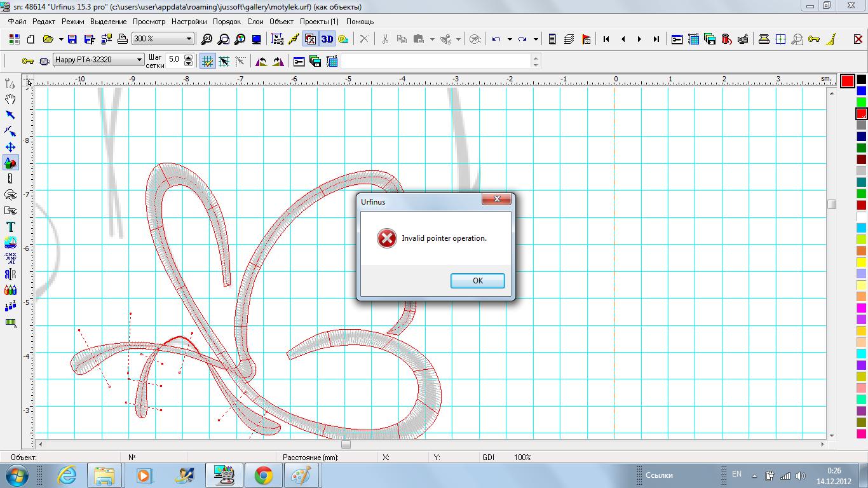Jump to first stitch with rewind icon
Image resolution: width=868 pixels, height=488 pixels.
click(x=606, y=39)
